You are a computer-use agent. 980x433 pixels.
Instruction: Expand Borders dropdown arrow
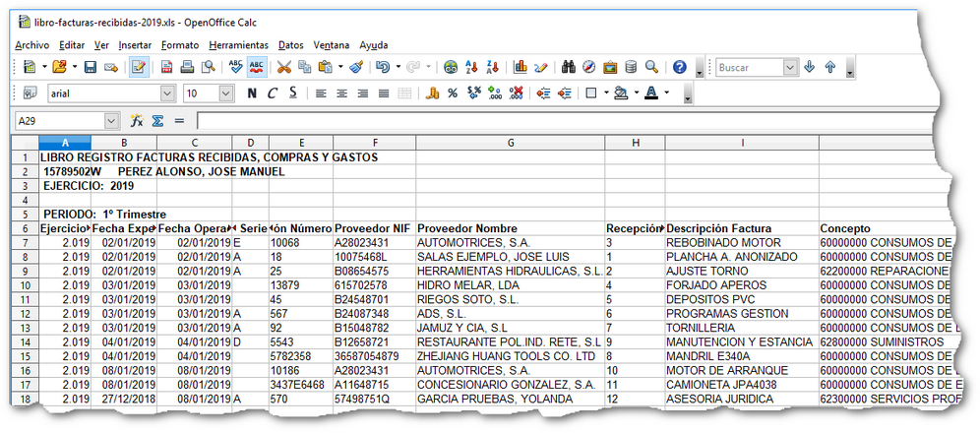[606, 93]
